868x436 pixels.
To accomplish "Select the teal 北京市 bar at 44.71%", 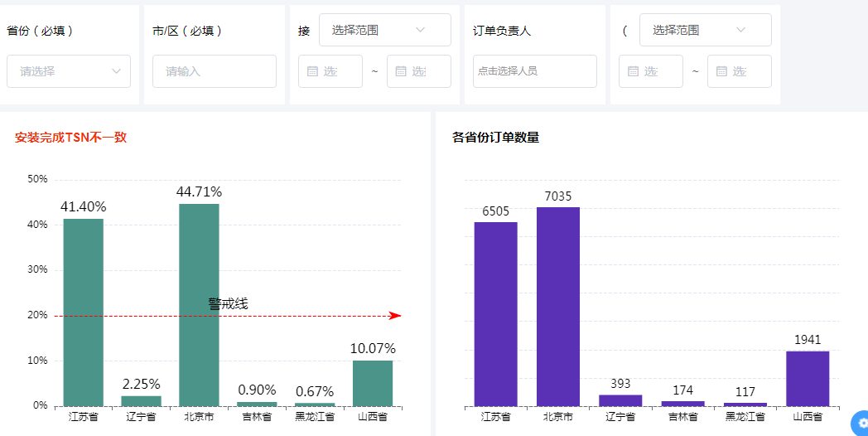I will coord(199,305).
